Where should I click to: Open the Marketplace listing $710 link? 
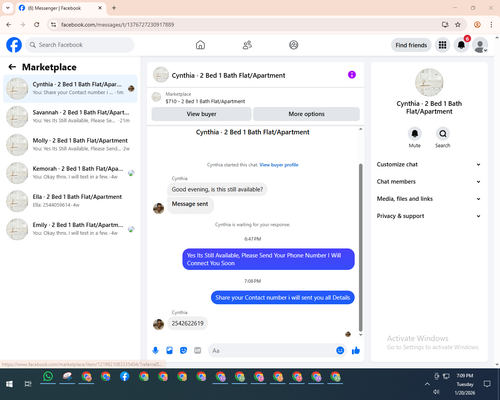(205, 101)
